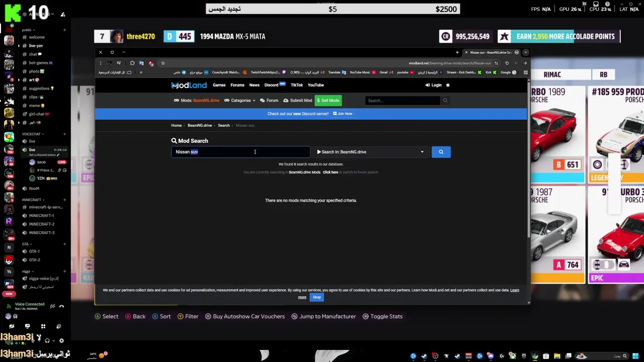Open the YouTube Music bookmark

tap(362, 72)
